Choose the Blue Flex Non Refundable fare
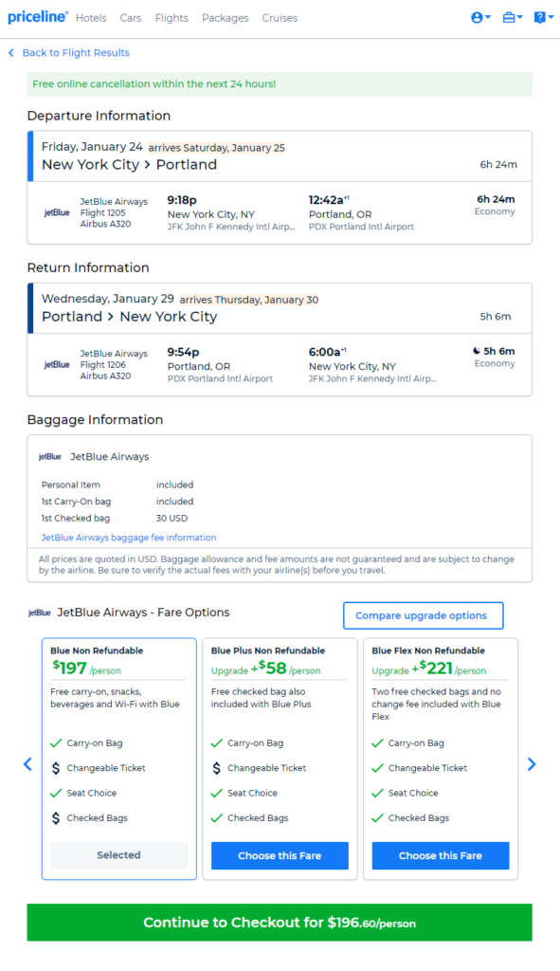The image size is (560, 971). 441,855
